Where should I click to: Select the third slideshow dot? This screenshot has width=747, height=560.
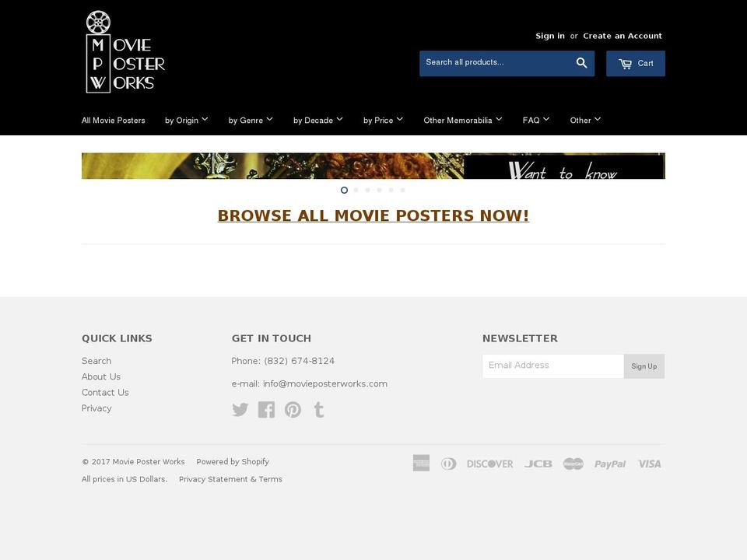pos(367,190)
